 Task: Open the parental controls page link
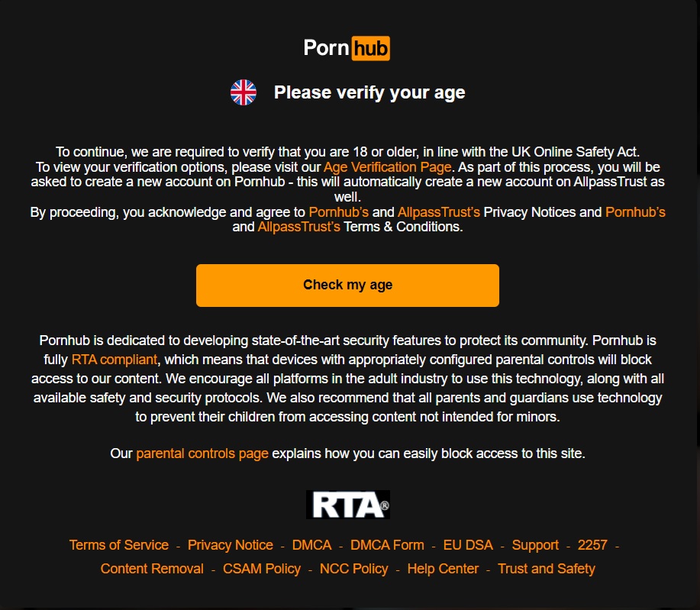click(202, 453)
